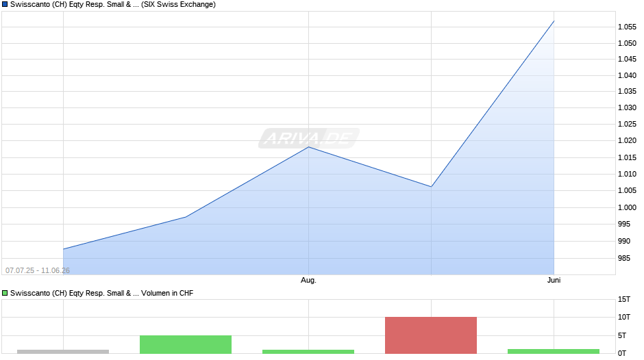644x360 pixels.
Task: Click the blue price-series legend square
Action: point(5,5)
